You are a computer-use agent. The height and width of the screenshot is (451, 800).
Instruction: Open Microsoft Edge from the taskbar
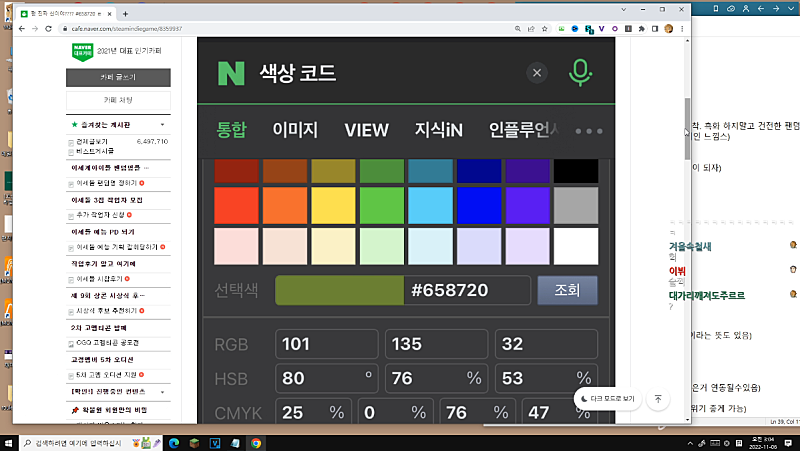click(171, 442)
